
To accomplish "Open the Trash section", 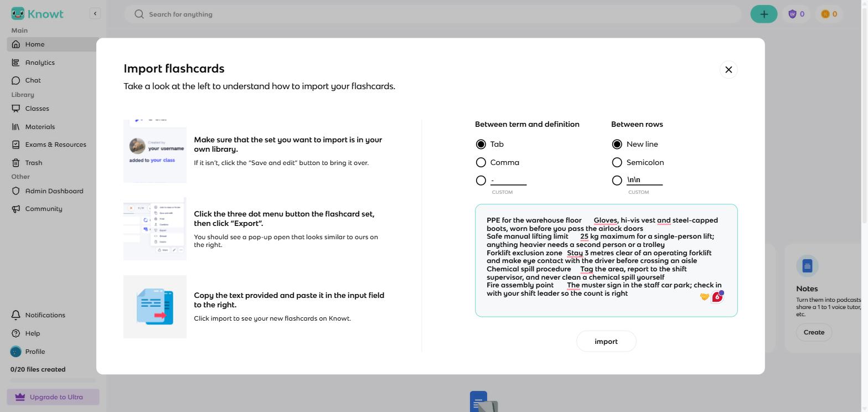I will pos(53,163).
